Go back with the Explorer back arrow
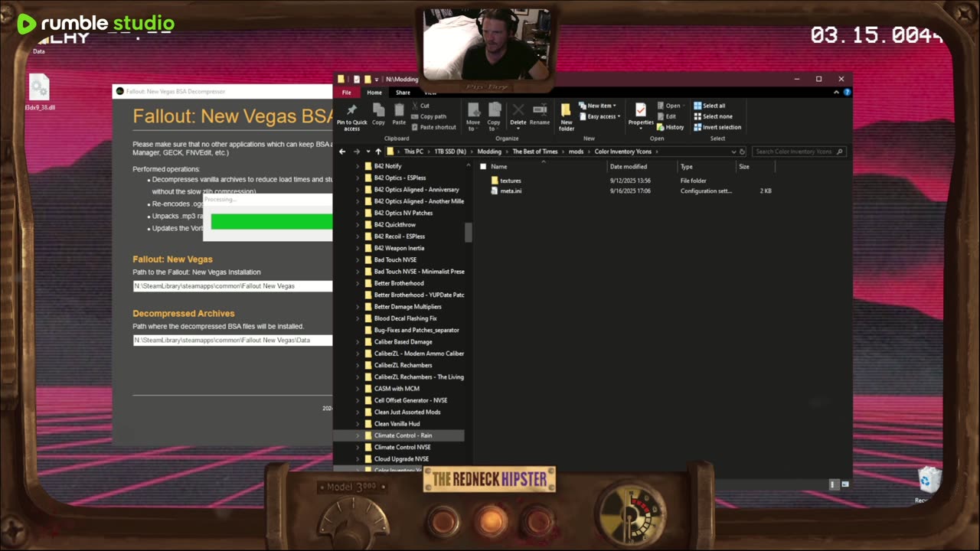Screen dimensions: 980x551 click(x=342, y=152)
